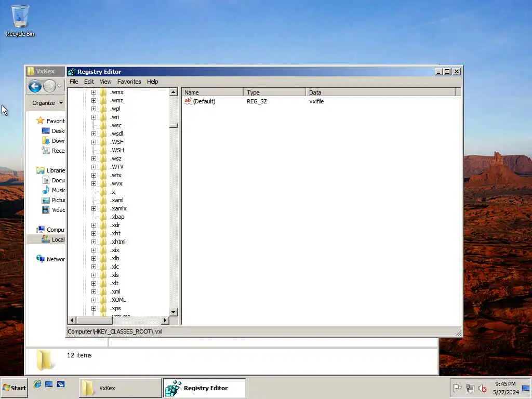Click the Action Center flag tray icon
The image size is (532, 399).
click(x=457, y=388)
